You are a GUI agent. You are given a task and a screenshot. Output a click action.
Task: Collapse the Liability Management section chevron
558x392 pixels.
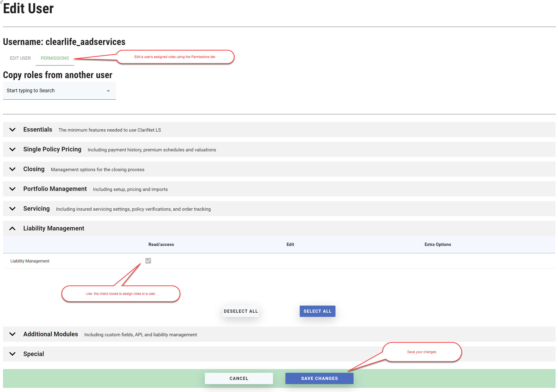(x=12, y=228)
